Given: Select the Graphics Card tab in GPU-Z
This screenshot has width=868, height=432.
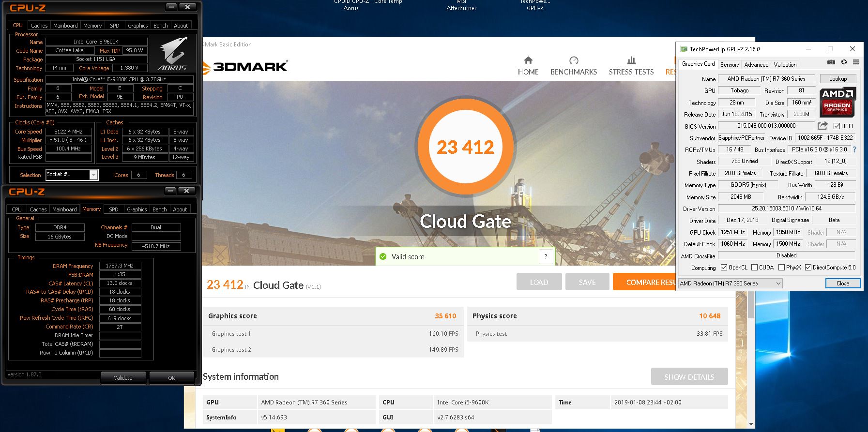Looking at the screenshot, I should (698, 64).
